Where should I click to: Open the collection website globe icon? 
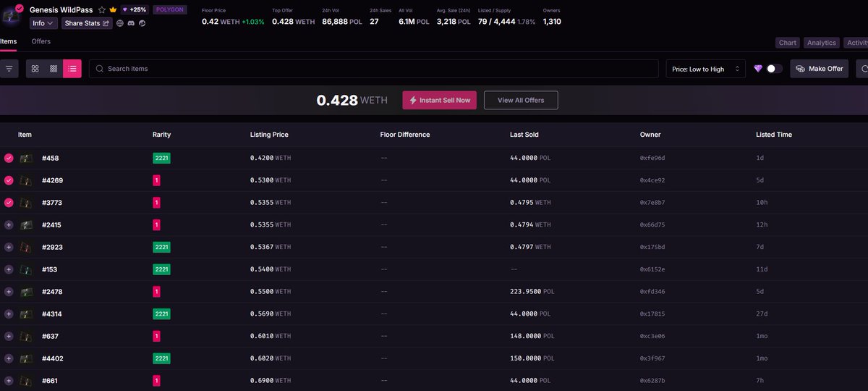[120, 23]
